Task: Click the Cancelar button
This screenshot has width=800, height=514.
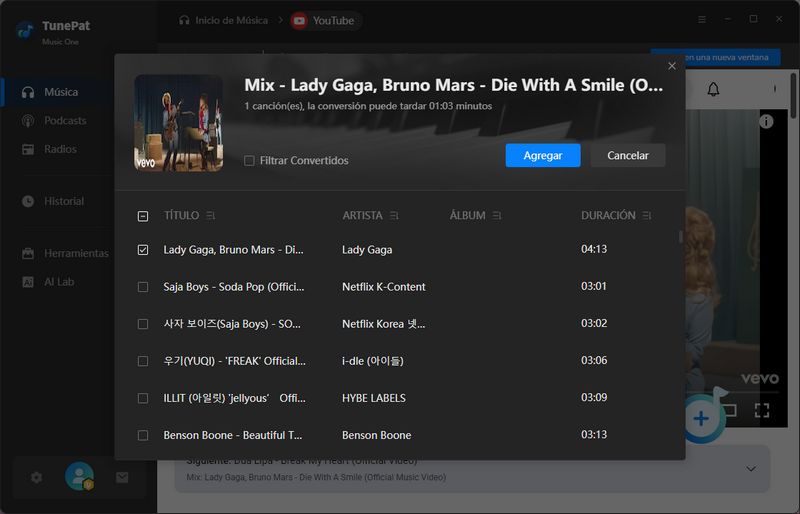Action: (x=628, y=155)
